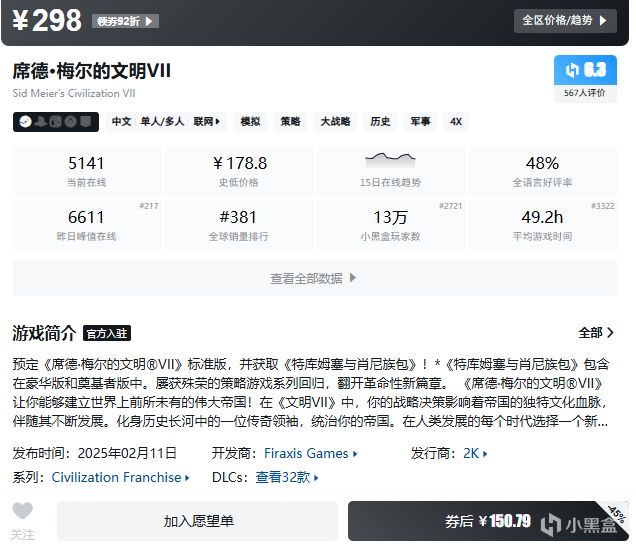The width and height of the screenshot is (636, 550).
Task: Click the subtitle Sid Meier's Civilization VII
Action: 74,93
